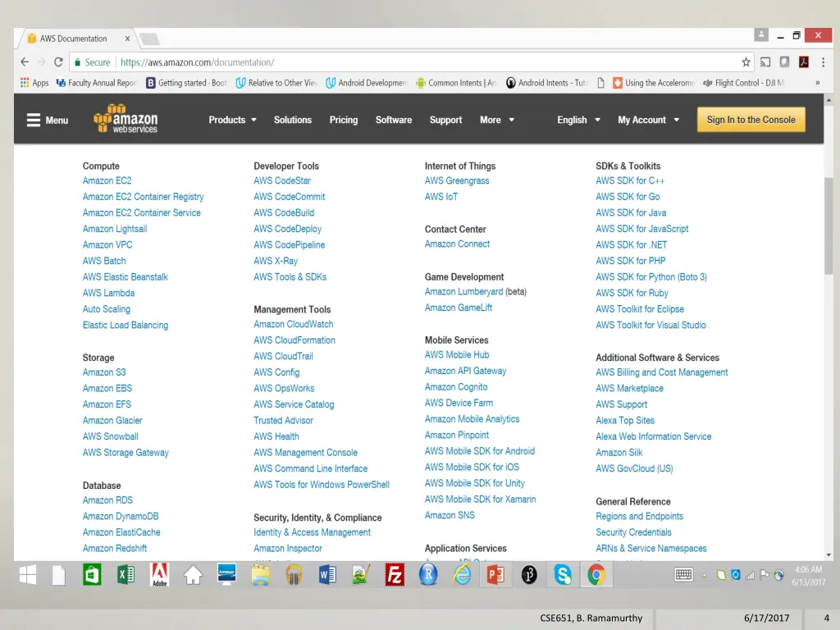
Task: Open Skype from the taskbar
Action: (563, 575)
